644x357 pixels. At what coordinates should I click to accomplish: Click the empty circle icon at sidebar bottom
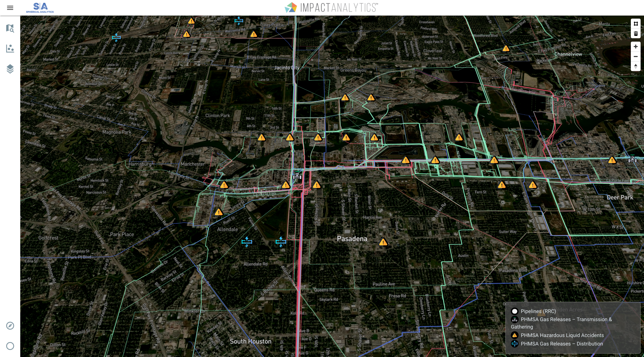coord(10,346)
